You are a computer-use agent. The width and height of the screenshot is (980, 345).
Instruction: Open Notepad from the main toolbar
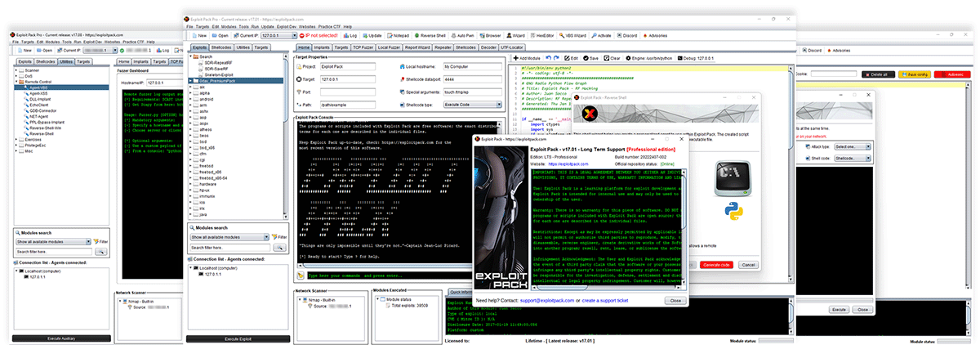point(396,36)
